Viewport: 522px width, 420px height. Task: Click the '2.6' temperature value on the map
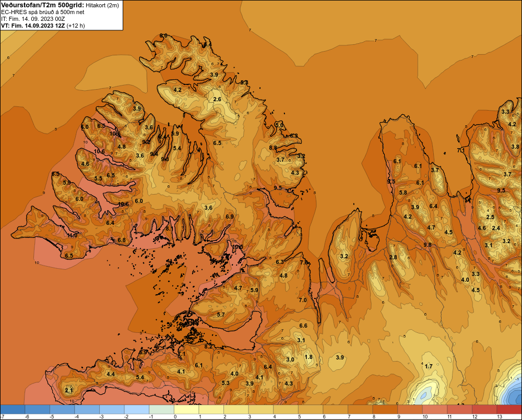click(x=217, y=100)
